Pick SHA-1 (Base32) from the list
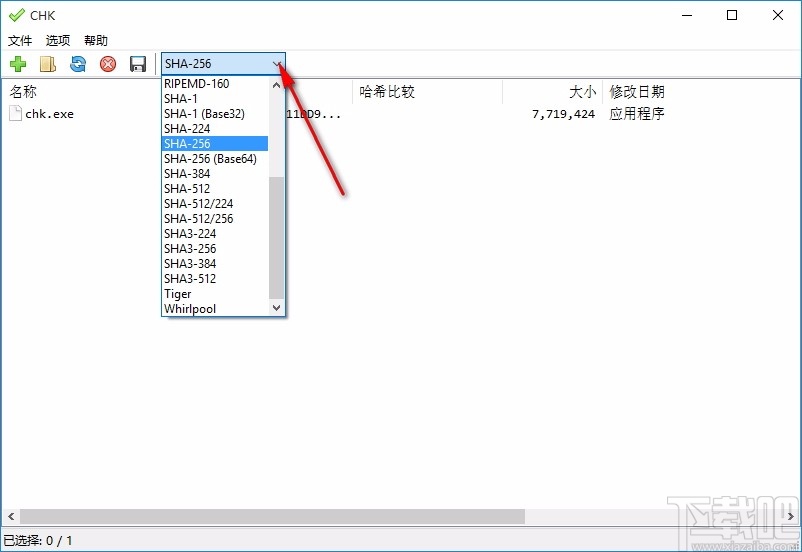 [215, 114]
